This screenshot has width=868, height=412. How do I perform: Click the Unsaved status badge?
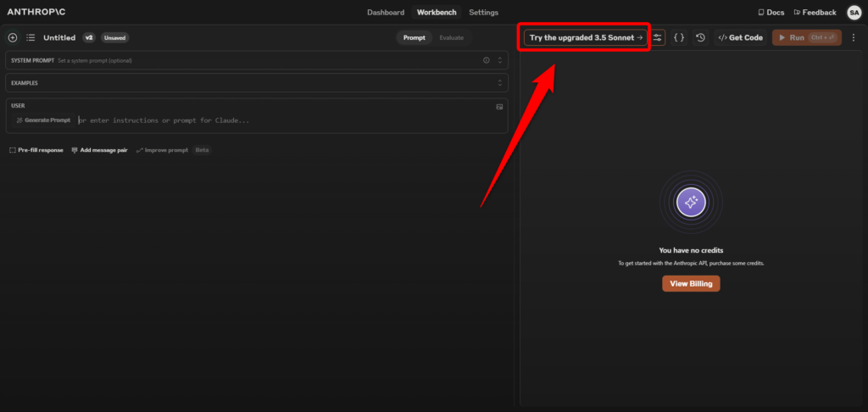pos(114,37)
